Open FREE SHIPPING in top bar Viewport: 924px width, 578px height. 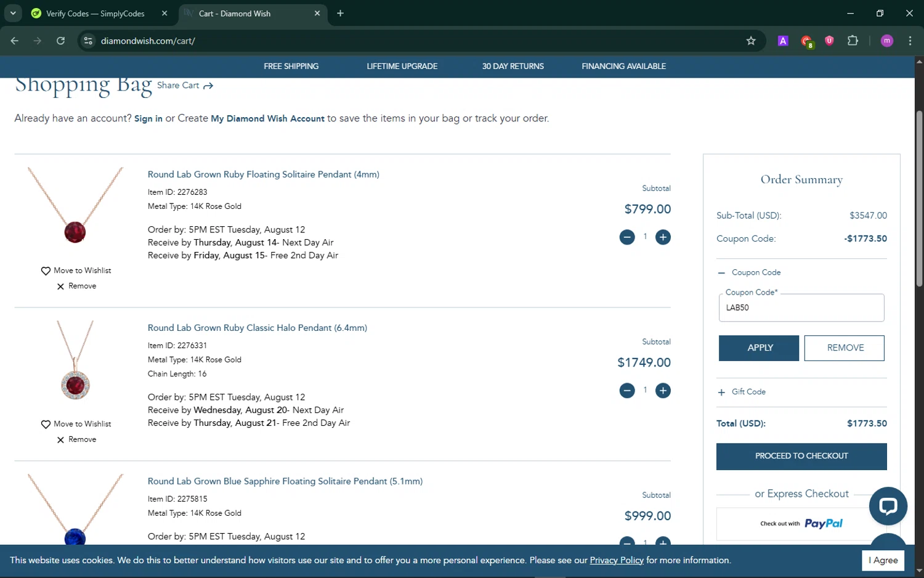(x=291, y=66)
